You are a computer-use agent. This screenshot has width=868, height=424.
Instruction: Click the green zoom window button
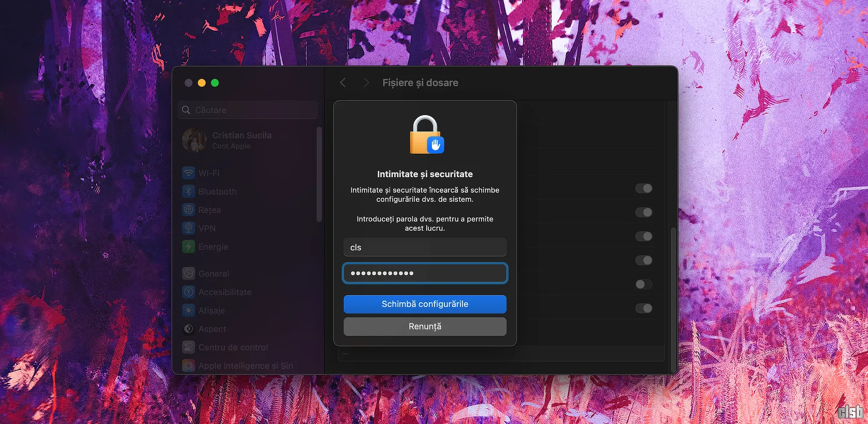[215, 83]
